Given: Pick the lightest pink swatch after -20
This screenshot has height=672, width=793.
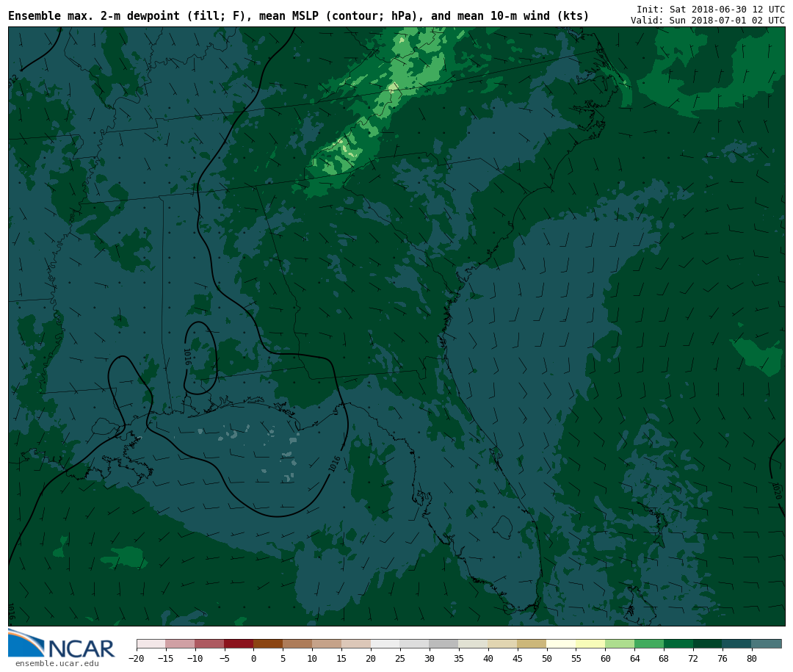Looking at the screenshot, I should pos(151,644).
